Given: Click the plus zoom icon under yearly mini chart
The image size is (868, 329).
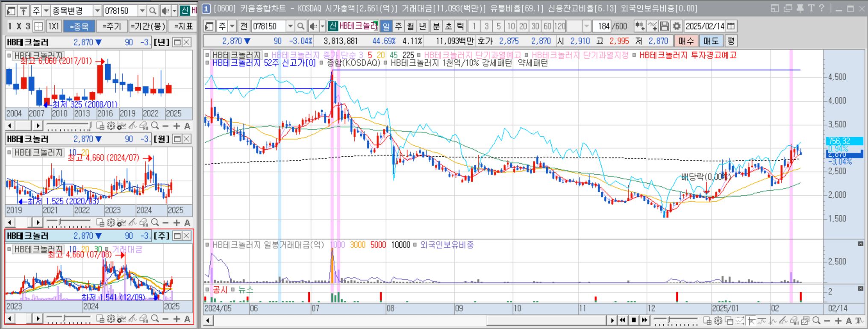Looking at the screenshot, I should pos(177,126).
